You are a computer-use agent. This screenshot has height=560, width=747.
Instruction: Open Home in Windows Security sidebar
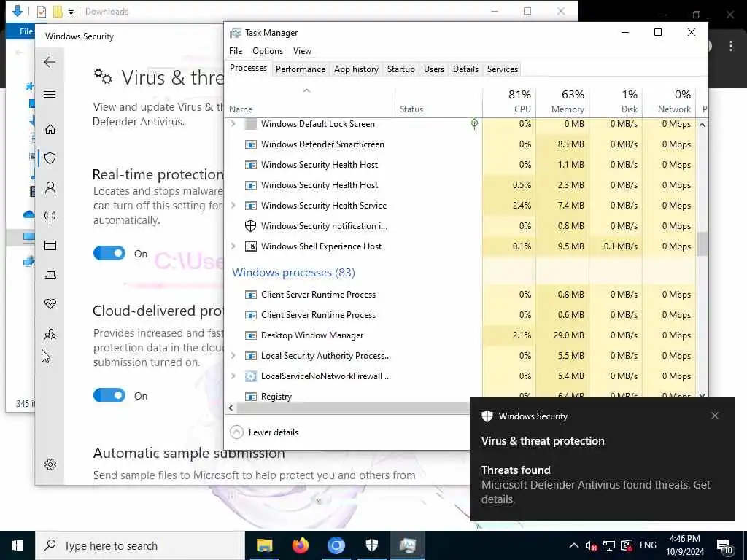click(50, 130)
